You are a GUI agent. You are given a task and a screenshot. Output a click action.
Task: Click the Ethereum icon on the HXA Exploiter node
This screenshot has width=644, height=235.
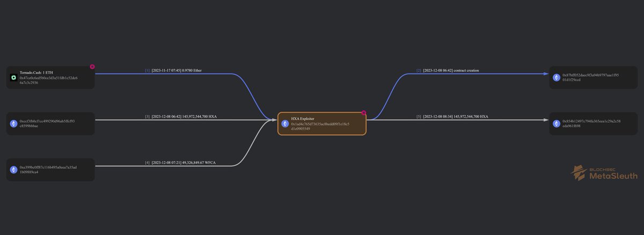click(x=285, y=123)
